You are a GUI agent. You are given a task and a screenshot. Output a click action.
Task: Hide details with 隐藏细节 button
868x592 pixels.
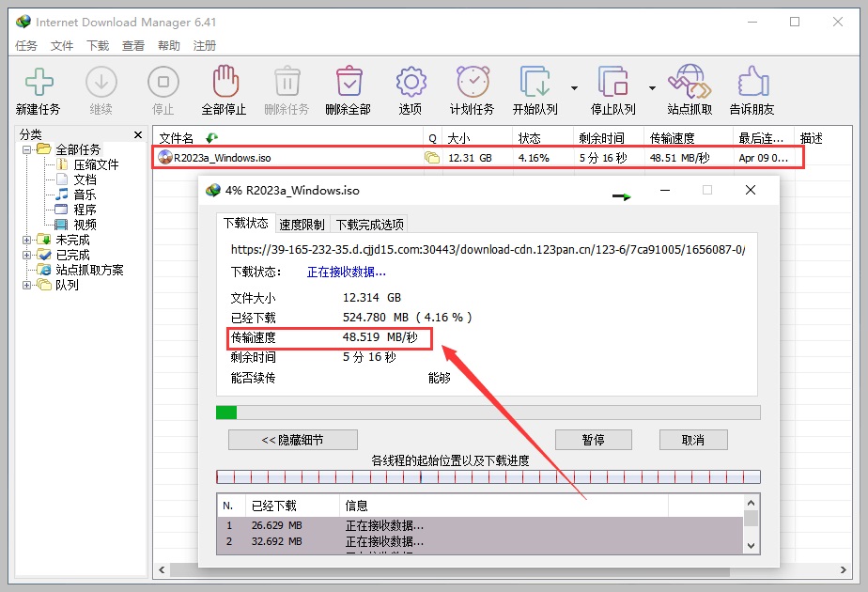pos(292,439)
